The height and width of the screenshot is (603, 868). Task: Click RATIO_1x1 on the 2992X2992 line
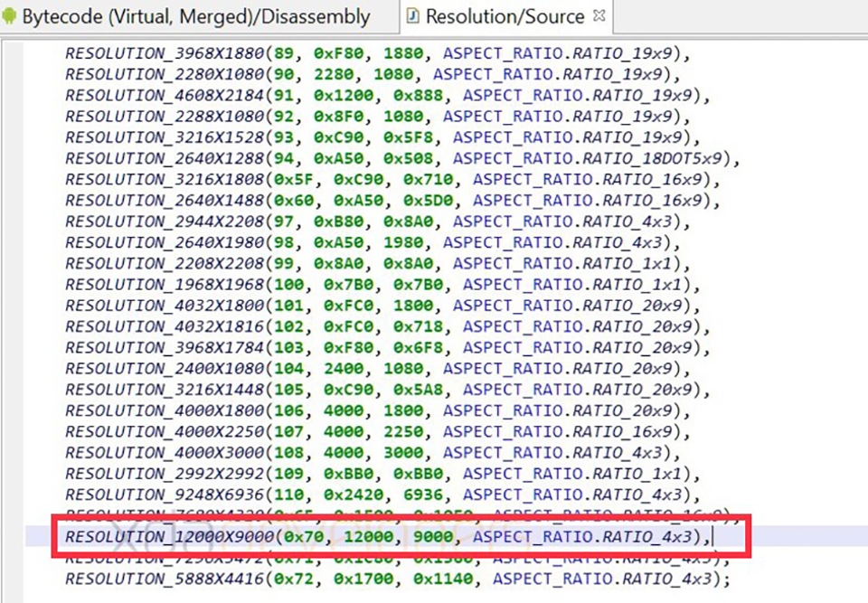pyautogui.click(x=637, y=475)
